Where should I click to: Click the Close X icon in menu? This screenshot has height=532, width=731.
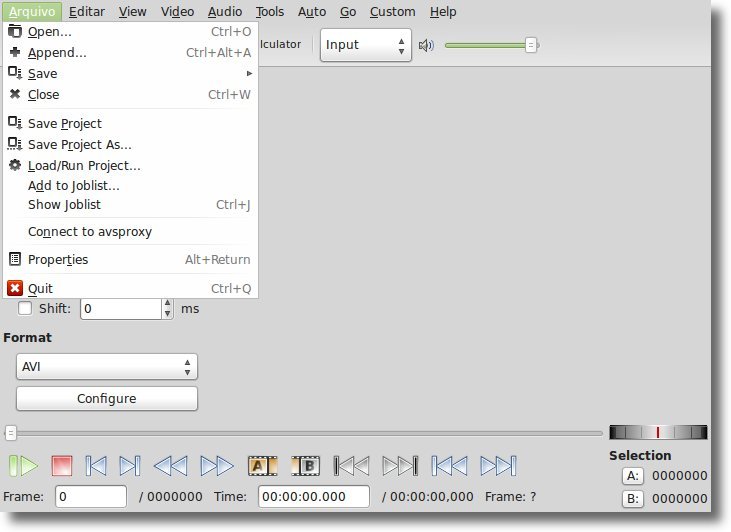tap(15, 94)
